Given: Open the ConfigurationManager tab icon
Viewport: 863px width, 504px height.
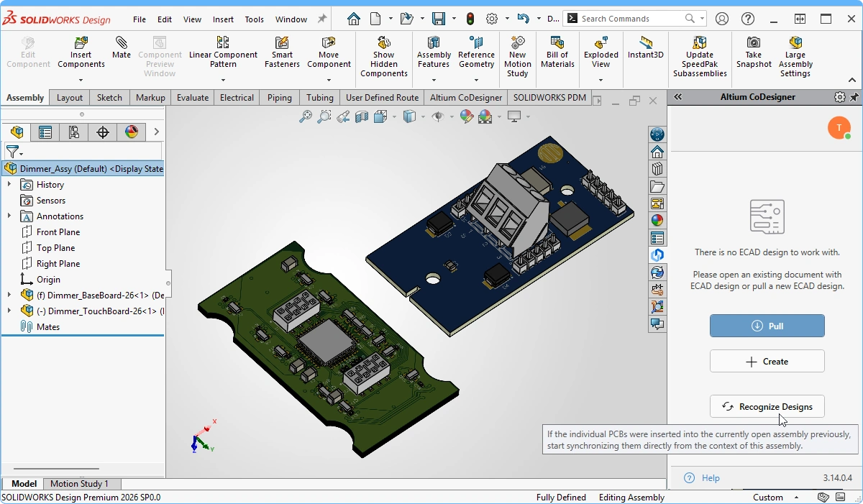Looking at the screenshot, I should click(x=74, y=132).
